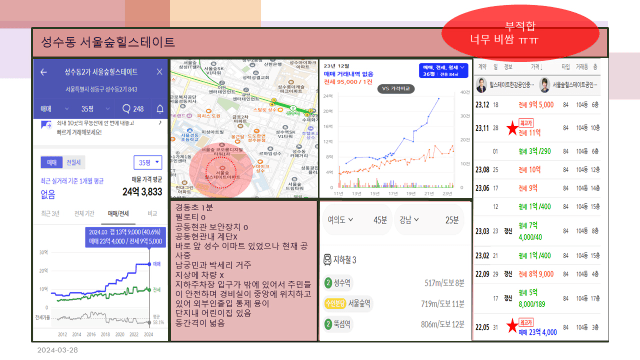Select the line 2 badge for 뚝섬역
Viewport: 640px width, 360px height.
click(328, 324)
